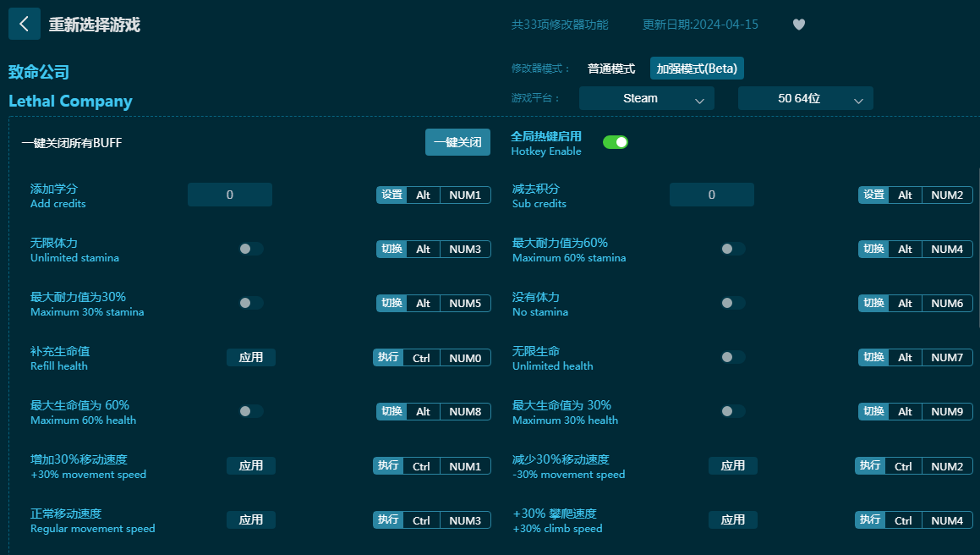Apply +30% movement speed
980x555 pixels.
[251, 465]
